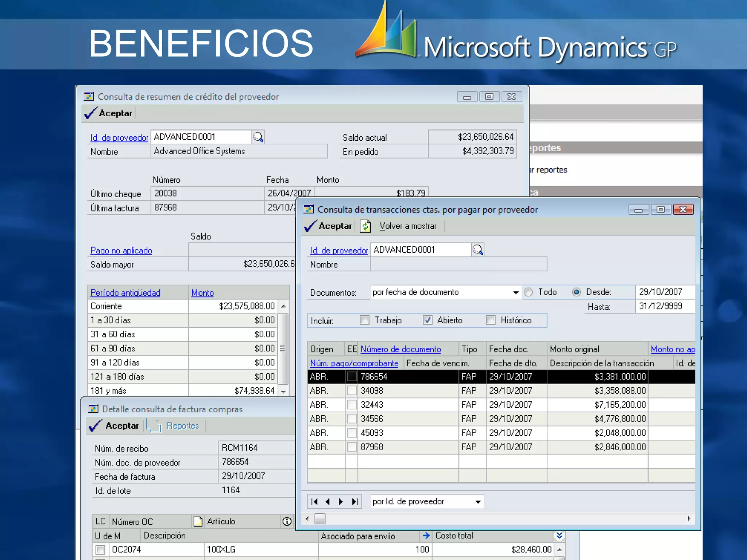Click the Pago no aplicado link
747x560 pixels.
[x=121, y=250]
